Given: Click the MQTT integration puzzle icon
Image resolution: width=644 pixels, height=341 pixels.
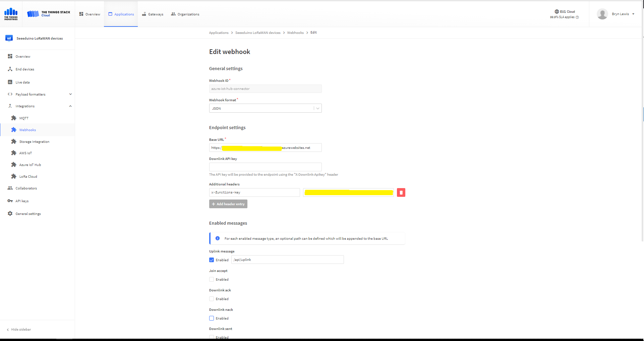Looking at the screenshot, I should [14, 118].
